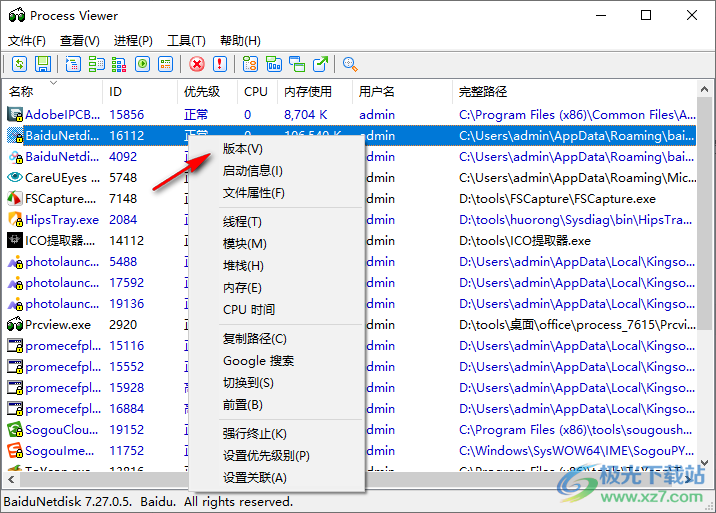
Task: Select the row with ID 15856
Action: (350, 114)
